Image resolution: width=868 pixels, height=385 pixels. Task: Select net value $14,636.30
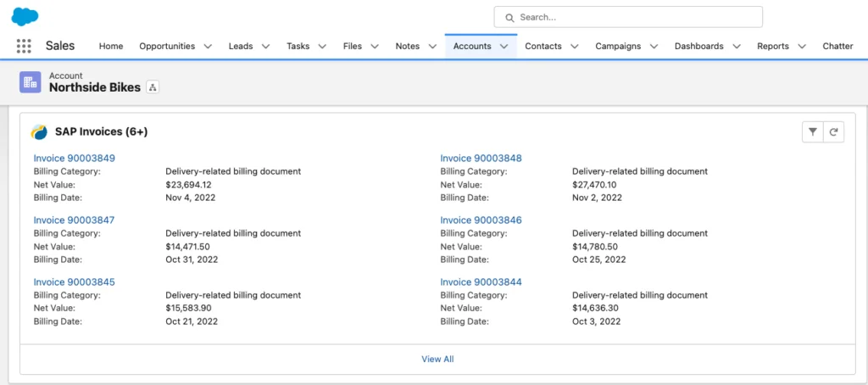tap(595, 309)
